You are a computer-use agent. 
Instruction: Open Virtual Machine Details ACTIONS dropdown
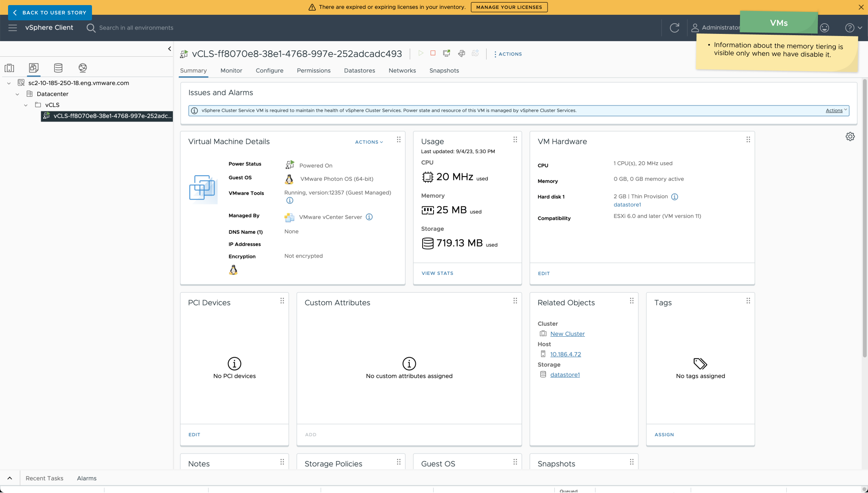click(x=369, y=142)
